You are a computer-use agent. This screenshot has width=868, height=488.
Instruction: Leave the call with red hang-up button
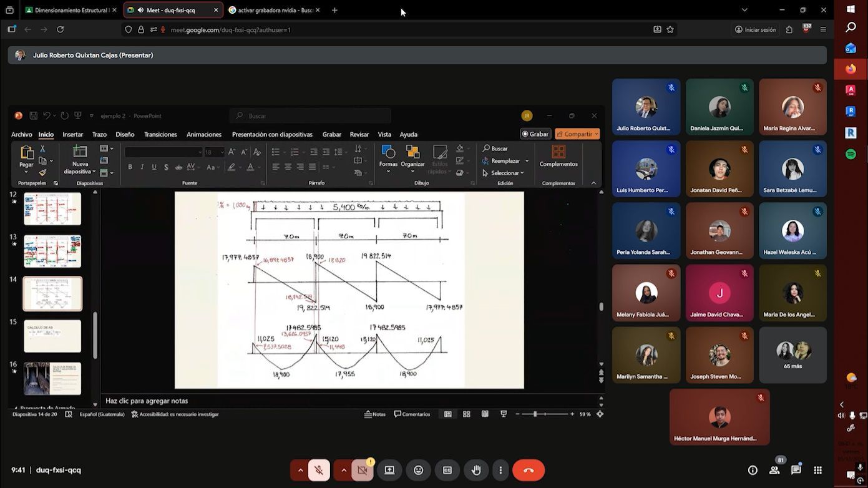coord(529,470)
